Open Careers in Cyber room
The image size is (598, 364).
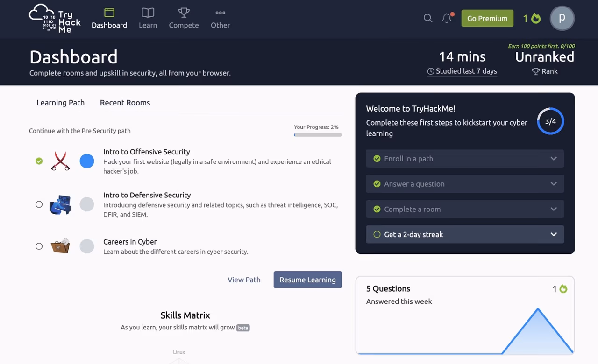coord(130,242)
